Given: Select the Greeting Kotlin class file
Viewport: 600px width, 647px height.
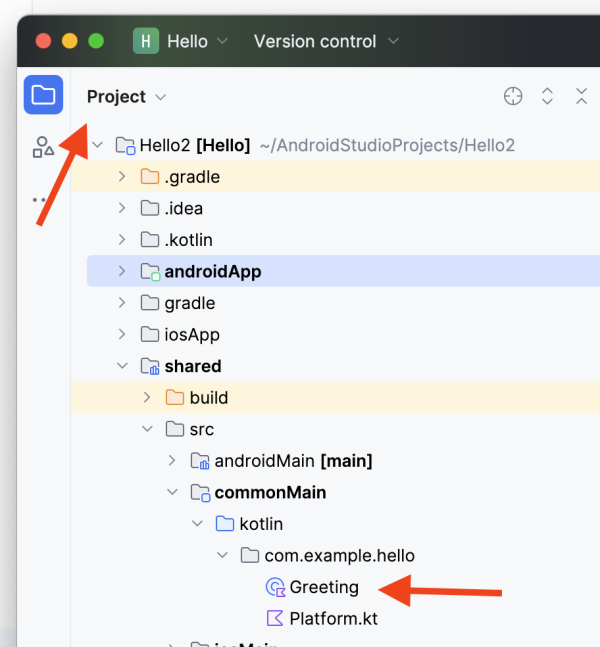Looking at the screenshot, I should point(323,587).
